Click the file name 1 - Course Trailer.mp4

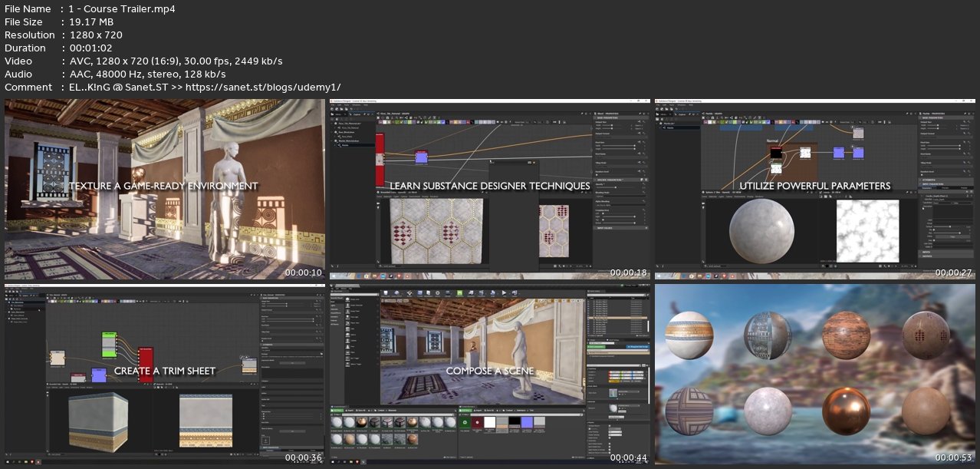122,9
